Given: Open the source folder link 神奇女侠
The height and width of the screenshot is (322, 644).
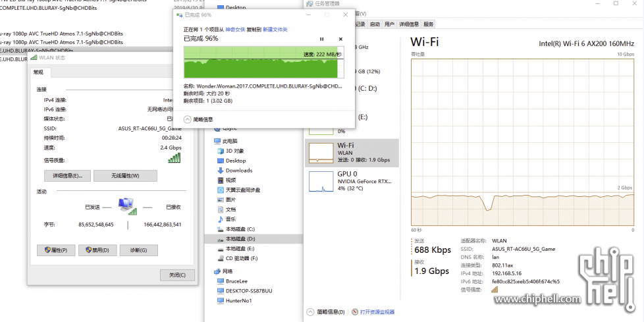Looking at the screenshot, I should [235, 30].
